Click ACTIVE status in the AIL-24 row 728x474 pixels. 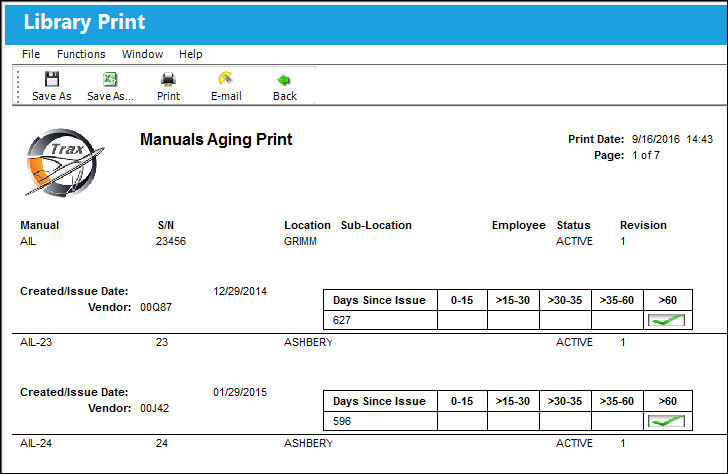(x=574, y=443)
